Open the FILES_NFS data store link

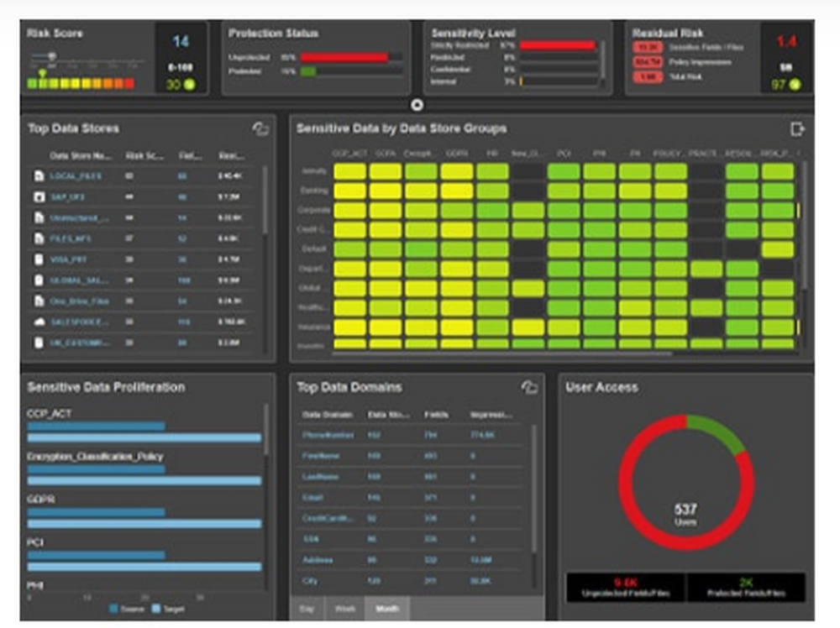click(x=71, y=238)
